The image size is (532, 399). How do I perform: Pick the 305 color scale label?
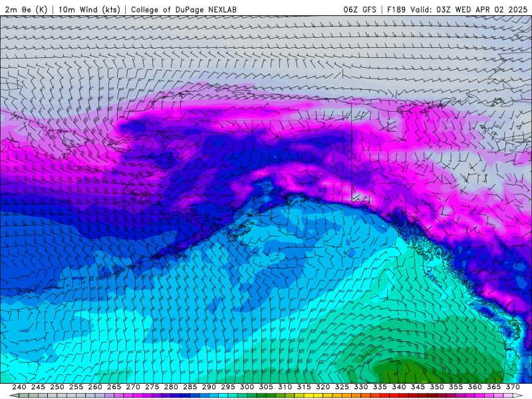pos(266,387)
